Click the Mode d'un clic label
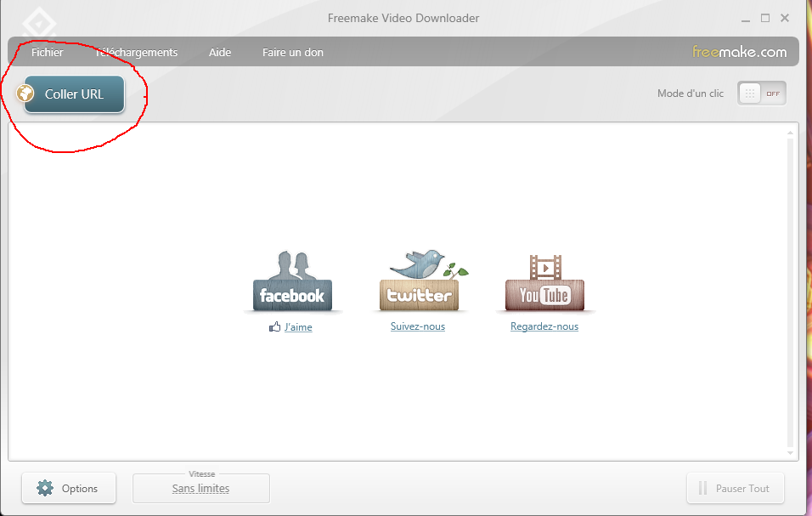 pyautogui.click(x=691, y=94)
